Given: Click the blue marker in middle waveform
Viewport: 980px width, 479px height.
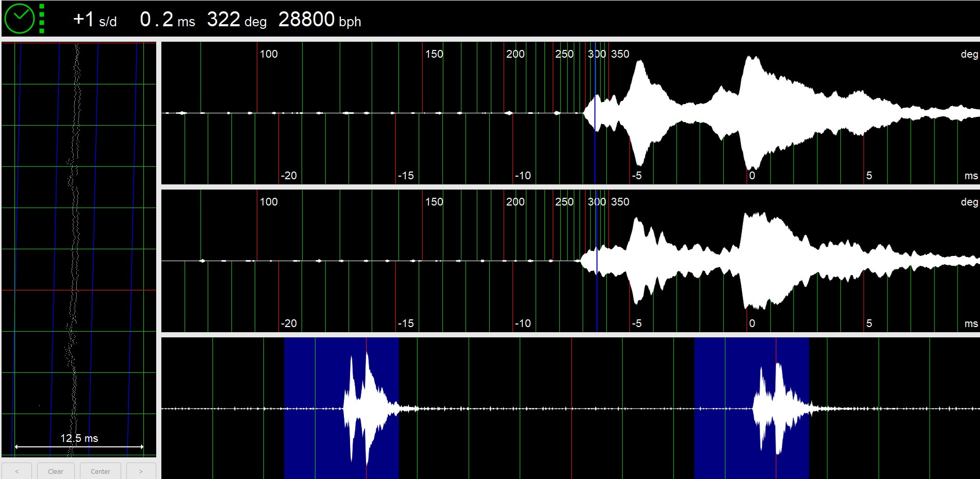Looking at the screenshot, I should tap(597, 261).
